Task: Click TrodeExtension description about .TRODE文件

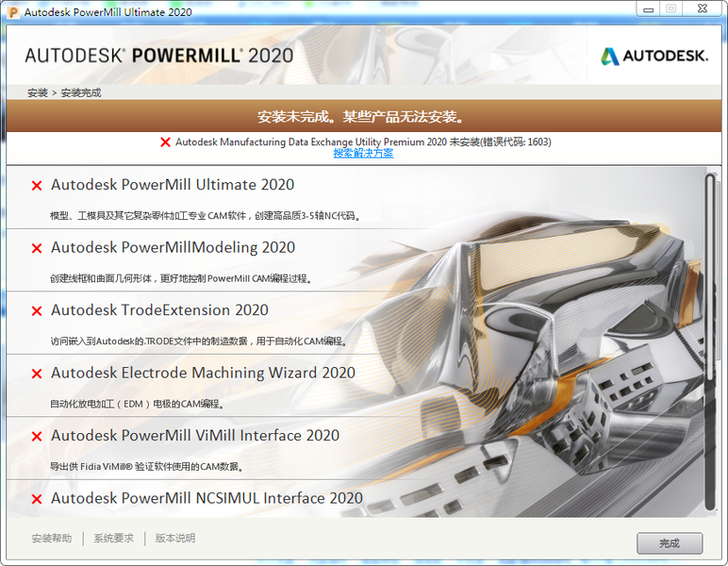Action: [199, 341]
